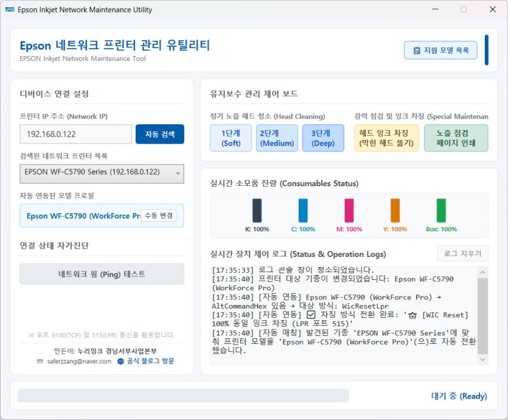The height and width of the screenshot is (420, 508).
Task: Open the 지원 모델 목록 button
Action: click(440, 51)
